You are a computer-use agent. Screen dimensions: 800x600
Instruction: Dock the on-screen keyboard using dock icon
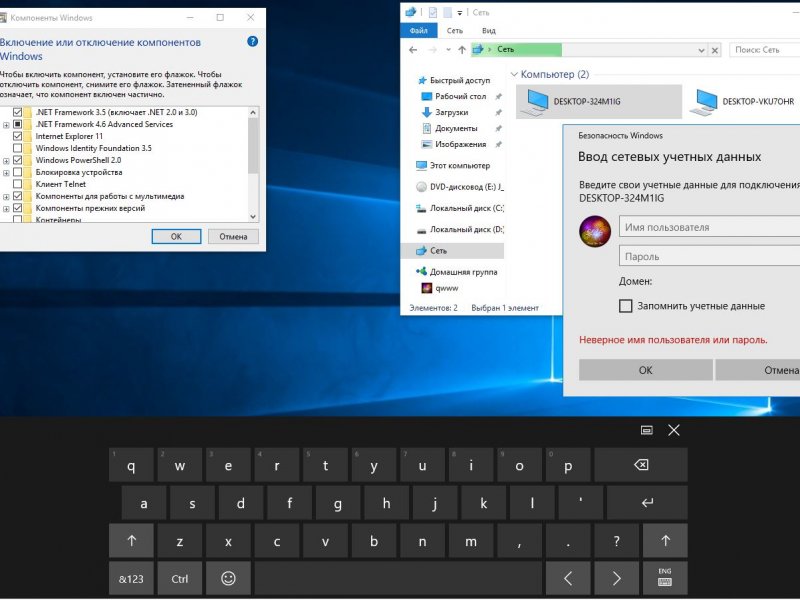(x=646, y=430)
